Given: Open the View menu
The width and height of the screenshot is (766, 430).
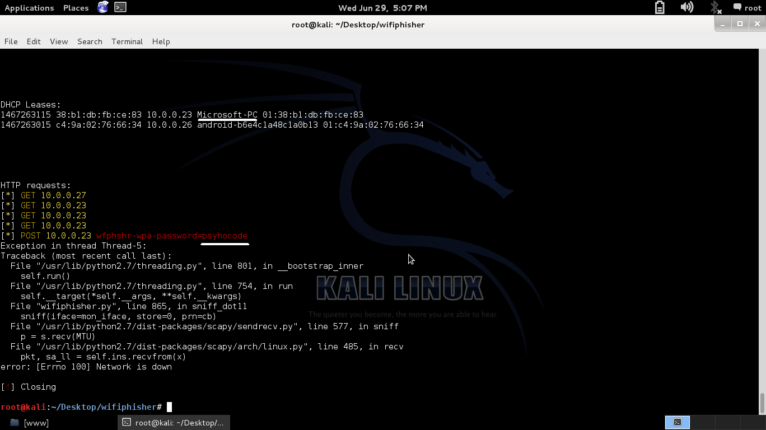Looking at the screenshot, I should [x=59, y=41].
